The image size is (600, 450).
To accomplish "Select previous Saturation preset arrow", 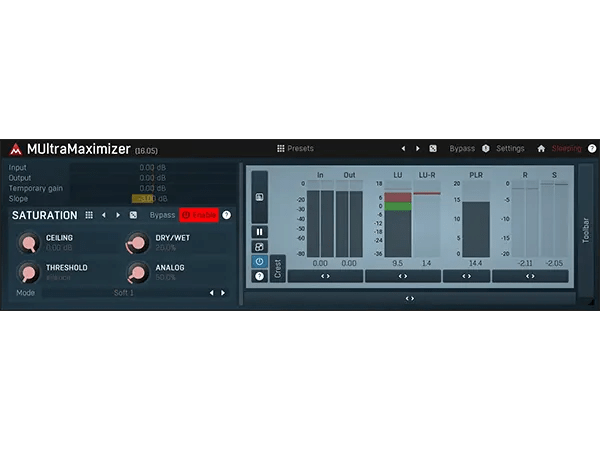I will click(104, 215).
